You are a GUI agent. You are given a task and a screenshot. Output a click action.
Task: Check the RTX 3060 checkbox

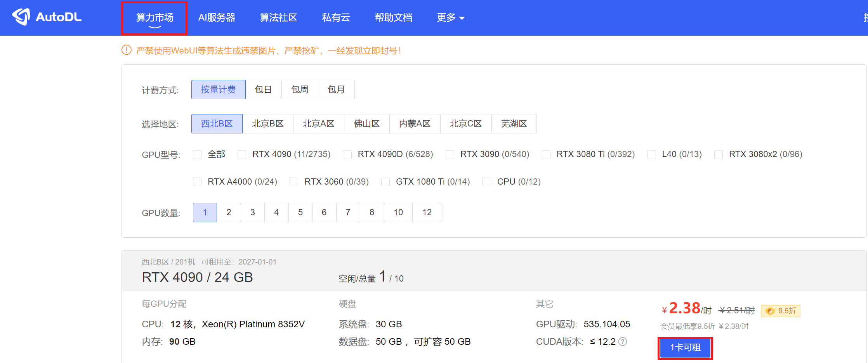click(294, 182)
